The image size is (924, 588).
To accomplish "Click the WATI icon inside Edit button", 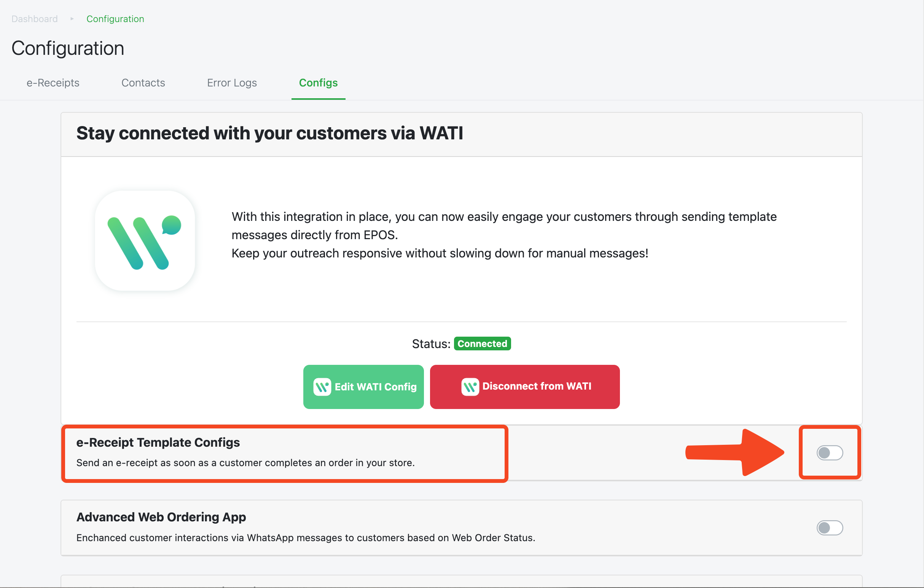I will click(x=322, y=387).
